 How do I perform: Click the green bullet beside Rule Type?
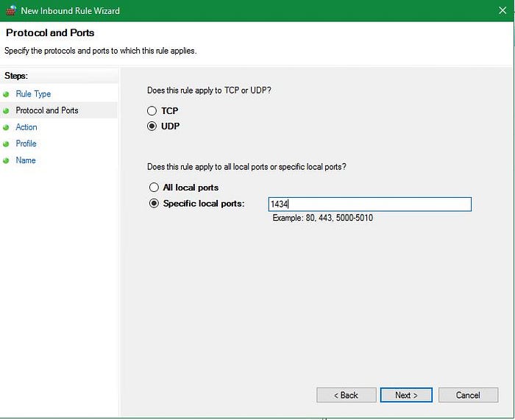coord(6,95)
